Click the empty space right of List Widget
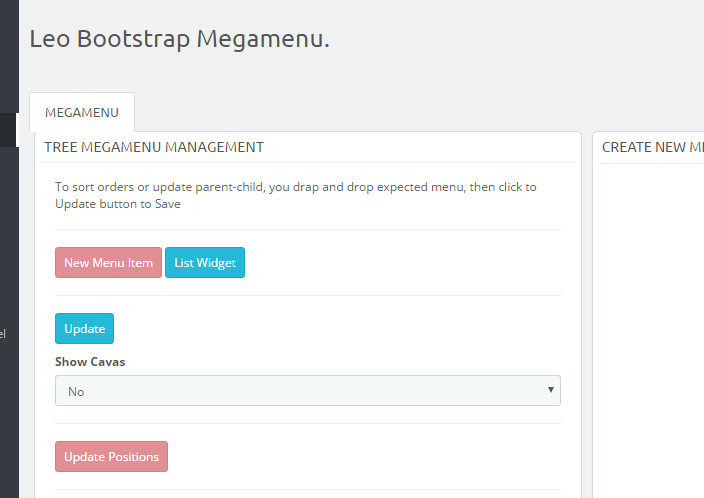This screenshot has height=498, width=704. pyautogui.click(x=400, y=263)
